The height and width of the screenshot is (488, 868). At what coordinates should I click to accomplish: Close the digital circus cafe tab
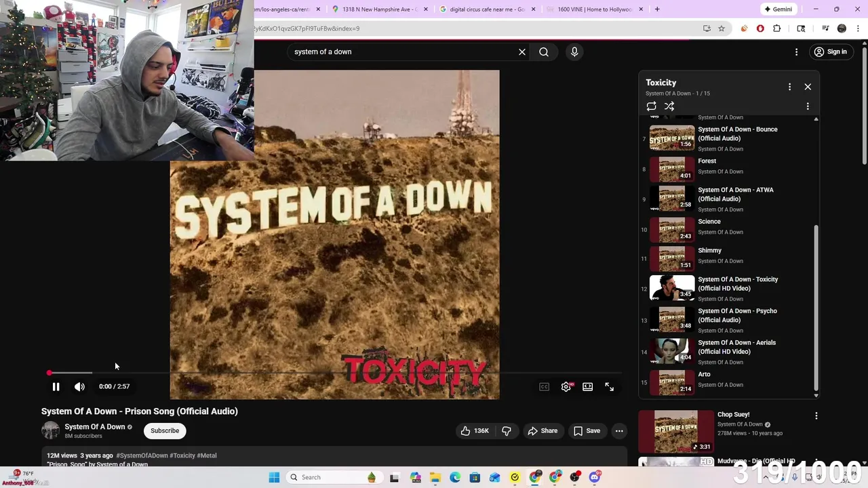pos(533,9)
